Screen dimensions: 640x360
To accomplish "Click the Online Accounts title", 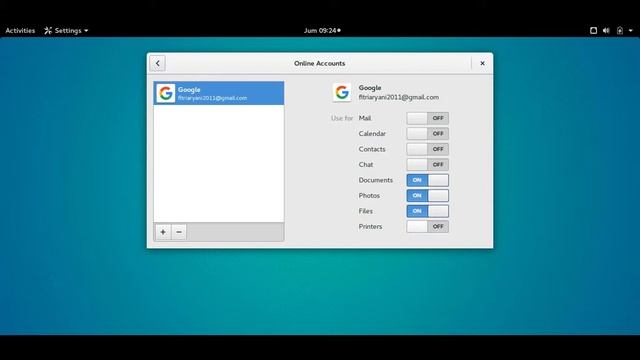I will tap(320, 63).
